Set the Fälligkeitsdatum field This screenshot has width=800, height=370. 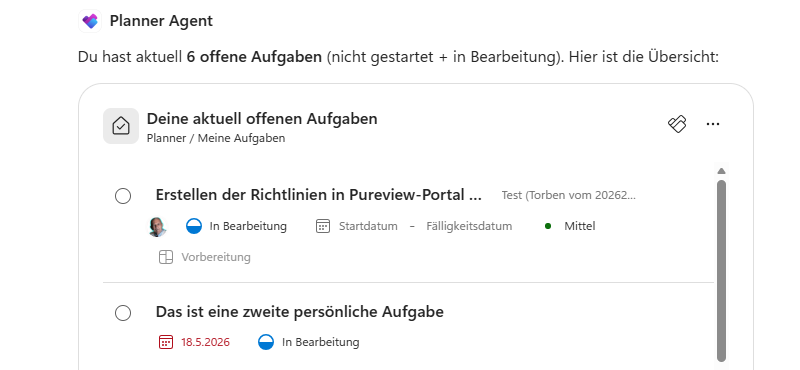[469, 226]
